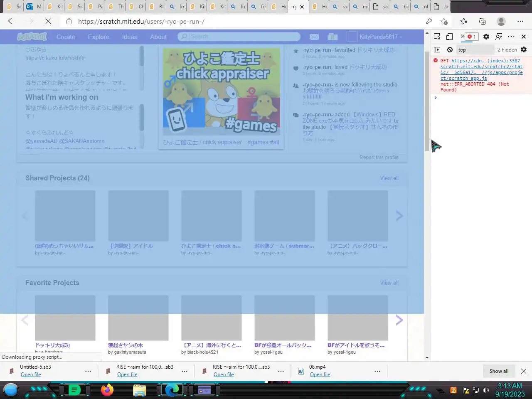Activate the DevTools inspect element picker
The height and width of the screenshot is (399, 532).
pyautogui.click(x=437, y=37)
